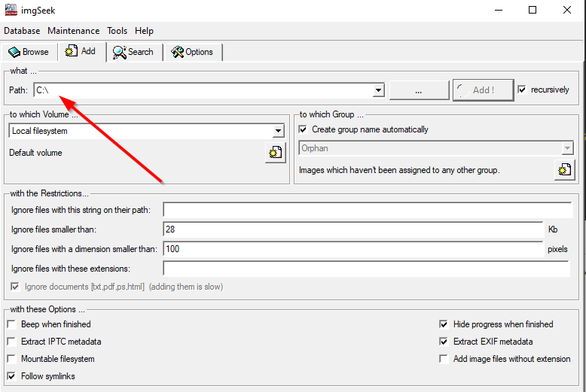Open the Help menu
586x392 pixels.
pos(145,31)
